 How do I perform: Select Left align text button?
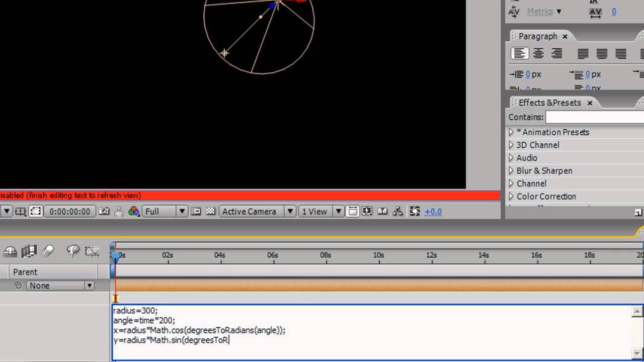[x=520, y=53]
